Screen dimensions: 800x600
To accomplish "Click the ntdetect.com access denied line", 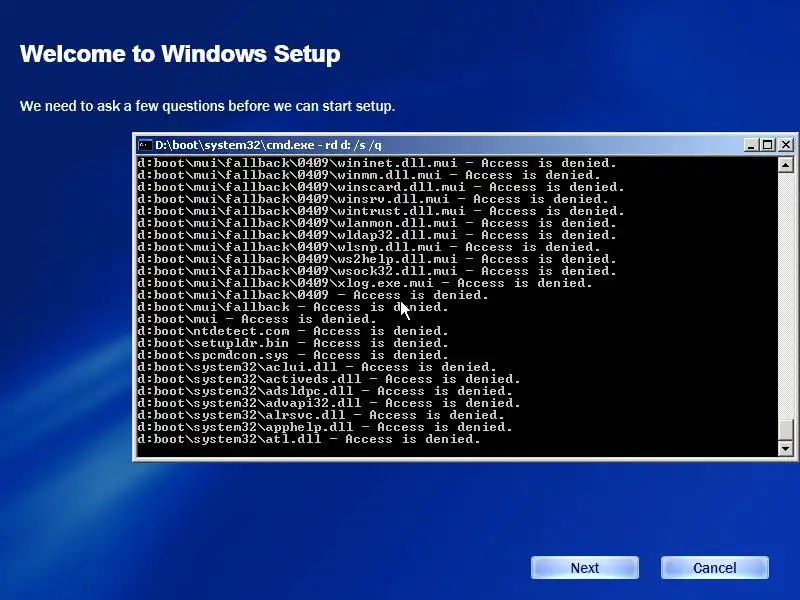I will pyautogui.click(x=293, y=331).
